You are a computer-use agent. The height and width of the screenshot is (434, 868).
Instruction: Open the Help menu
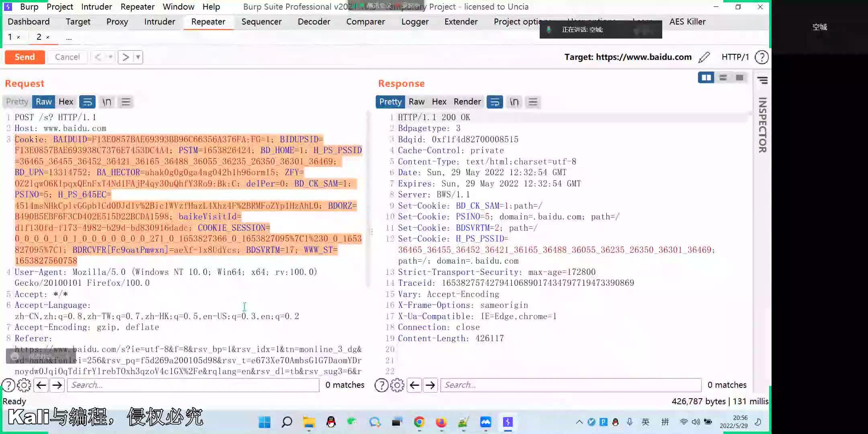[x=211, y=7]
